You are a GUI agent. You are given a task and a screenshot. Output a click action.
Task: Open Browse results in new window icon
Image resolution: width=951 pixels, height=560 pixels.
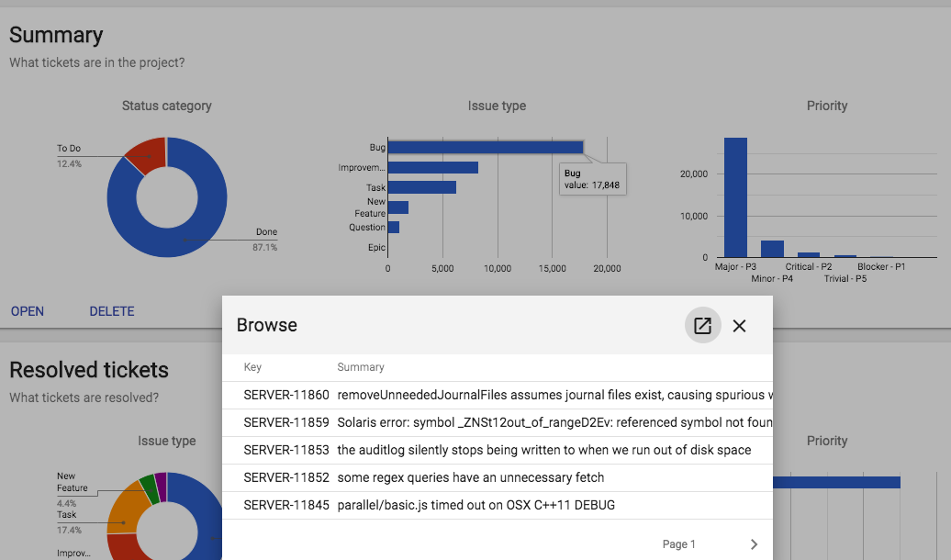(x=702, y=326)
